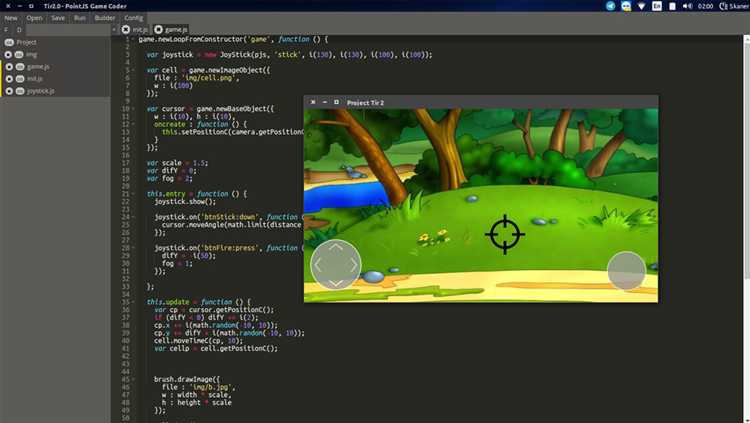Screen dimensions: 750x423
Task: Open joystick.js from the file tree
Action: pyautogui.click(x=40, y=91)
